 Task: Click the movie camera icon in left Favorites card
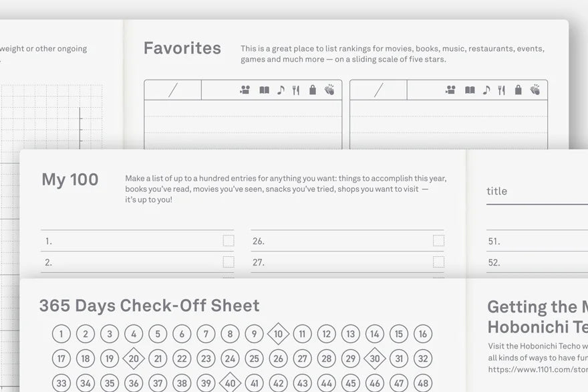click(x=245, y=90)
